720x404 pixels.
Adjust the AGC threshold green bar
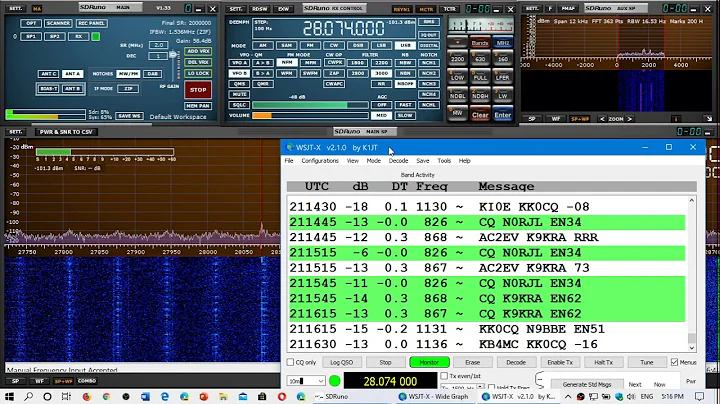310,105
